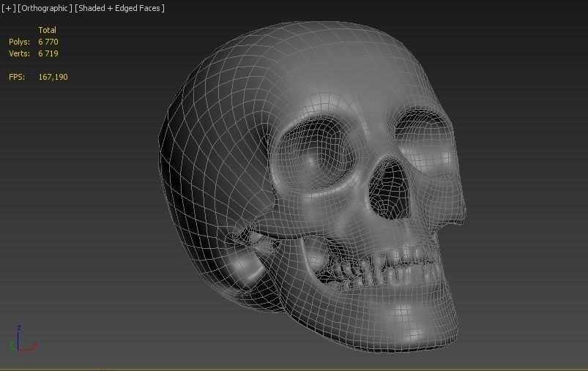Click the Verts count value 6 719
Image resolution: width=588 pixels, height=371 pixels.
[48, 53]
